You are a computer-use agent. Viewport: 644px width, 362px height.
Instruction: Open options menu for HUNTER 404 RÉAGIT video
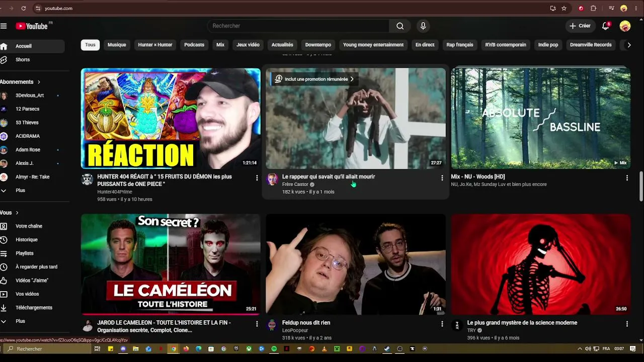tap(257, 178)
